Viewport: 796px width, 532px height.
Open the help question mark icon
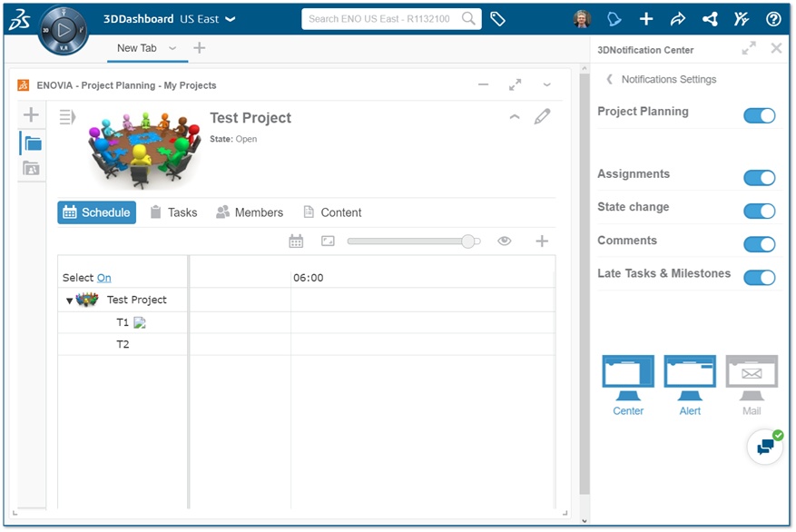tap(773, 19)
